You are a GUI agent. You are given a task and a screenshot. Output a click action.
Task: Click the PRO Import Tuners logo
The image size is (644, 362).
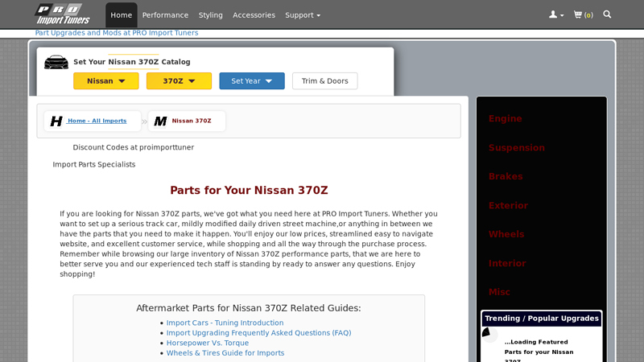63,14
